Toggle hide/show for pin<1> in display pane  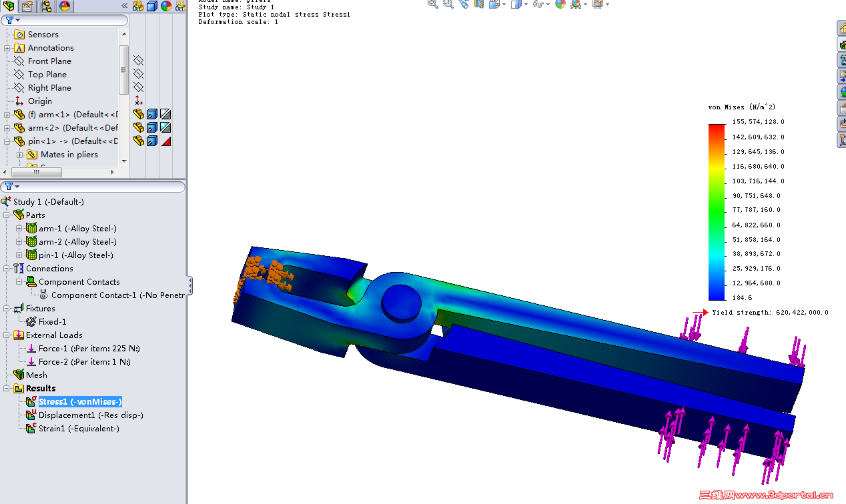tap(138, 141)
